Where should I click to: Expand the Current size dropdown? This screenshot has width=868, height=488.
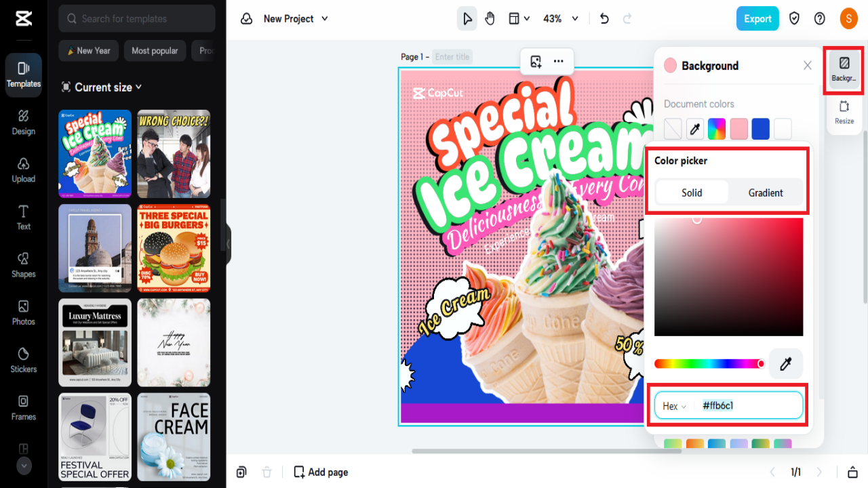(x=102, y=87)
